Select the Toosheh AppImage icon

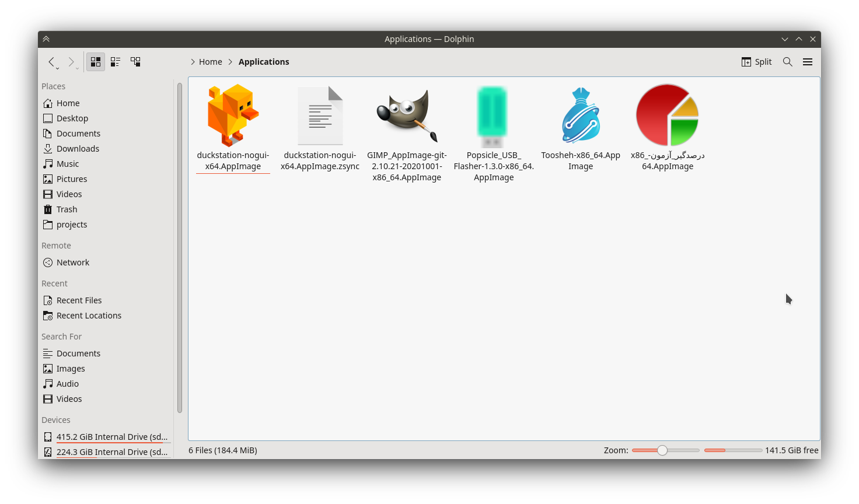tap(581, 115)
